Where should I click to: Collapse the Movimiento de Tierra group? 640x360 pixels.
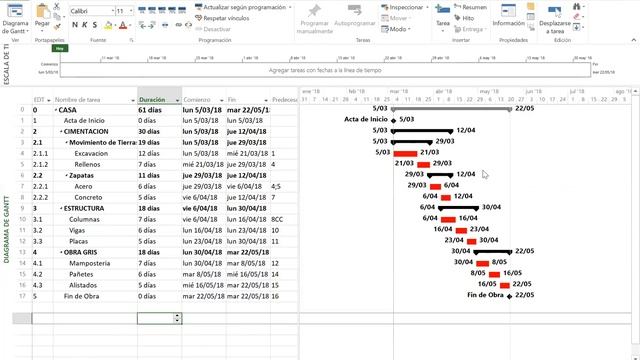pos(67,143)
